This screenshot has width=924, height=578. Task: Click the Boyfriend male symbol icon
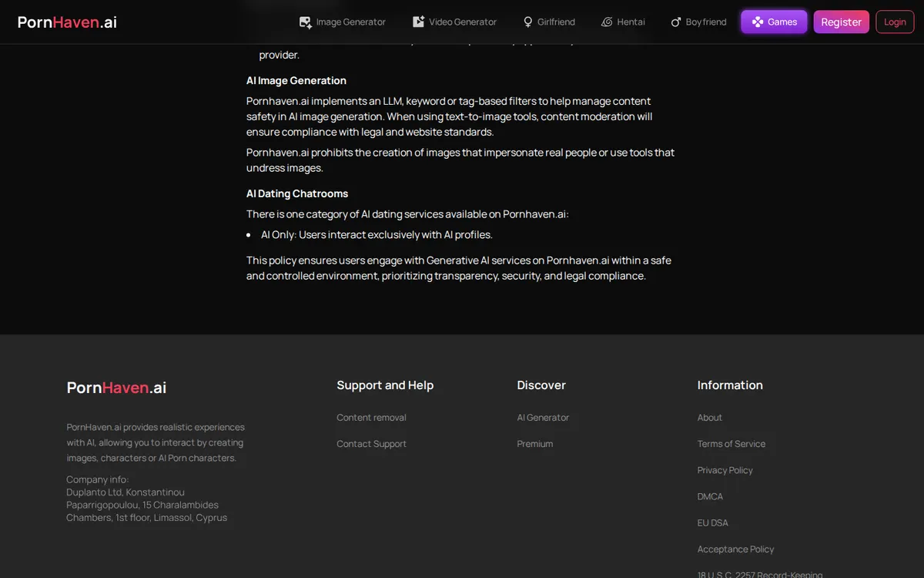(x=676, y=22)
